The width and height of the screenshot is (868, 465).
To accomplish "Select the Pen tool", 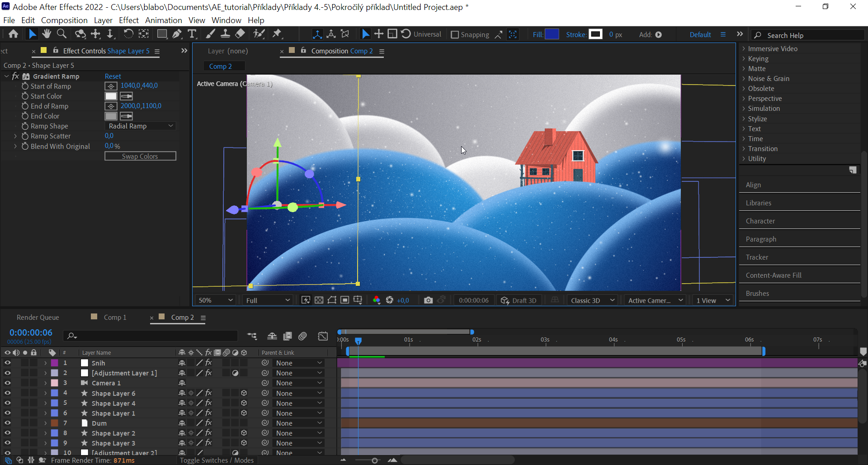I will pos(177,34).
